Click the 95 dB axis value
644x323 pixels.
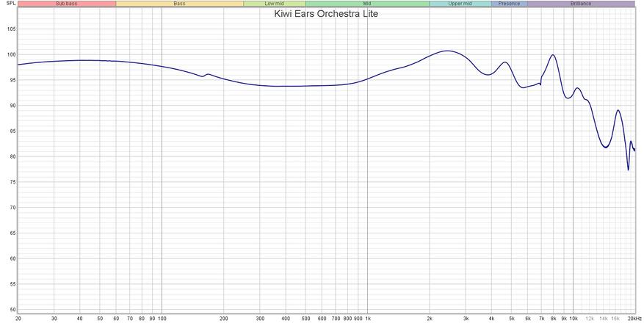tap(12, 80)
